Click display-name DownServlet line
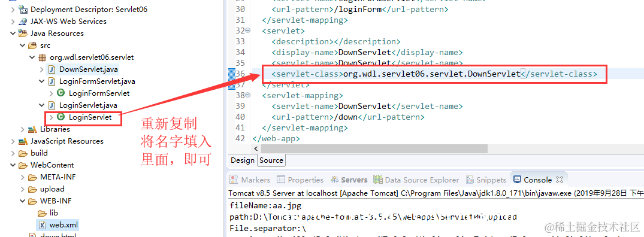644x237 pixels. 367,53
